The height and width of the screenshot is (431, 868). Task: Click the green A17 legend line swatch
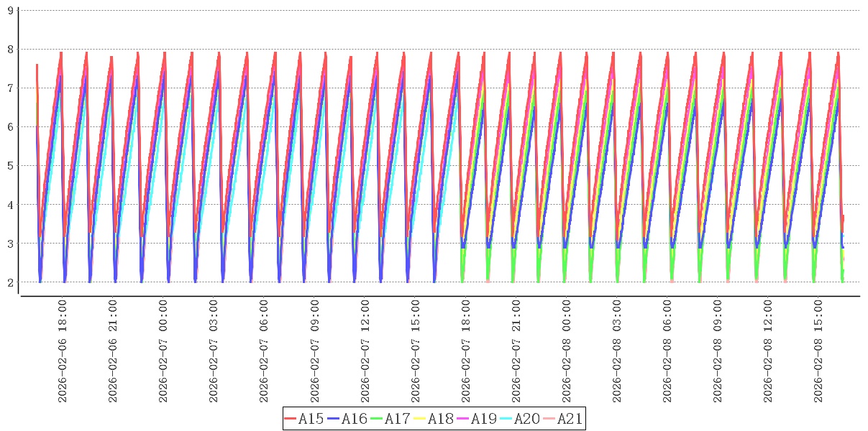click(x=377, y=419)
